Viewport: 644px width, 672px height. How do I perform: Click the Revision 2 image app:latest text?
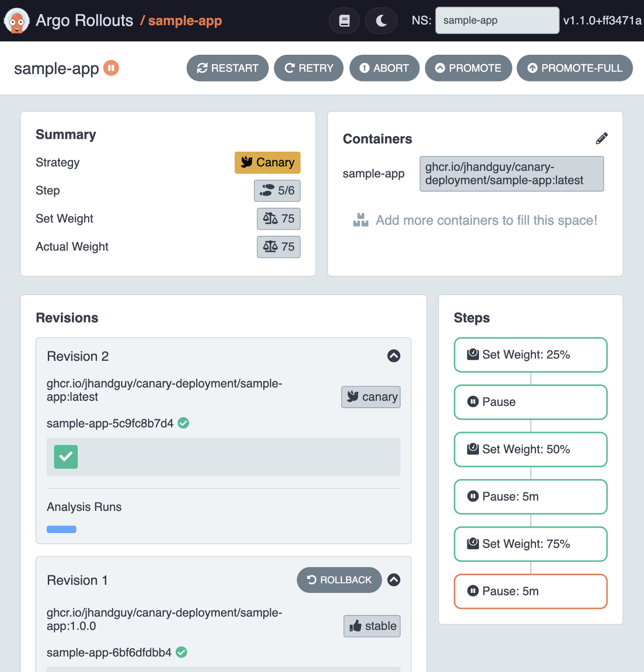tap(164, 390)
